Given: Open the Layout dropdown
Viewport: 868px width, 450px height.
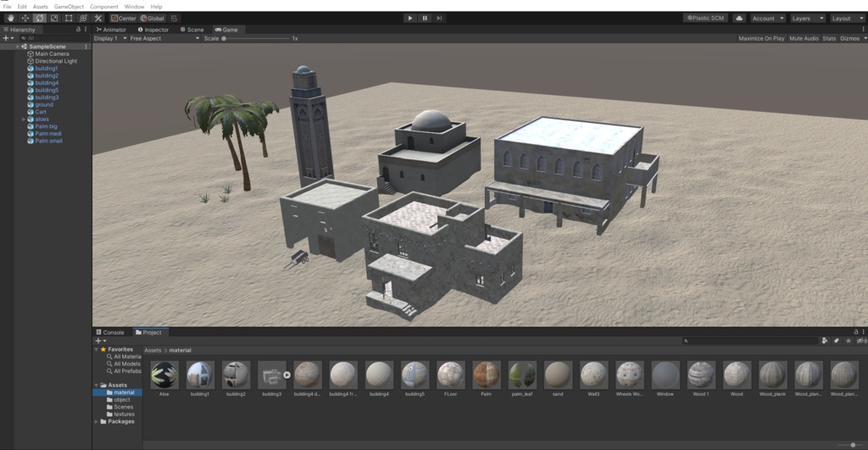Looking at the screenshot, I should tap(847, 19).
